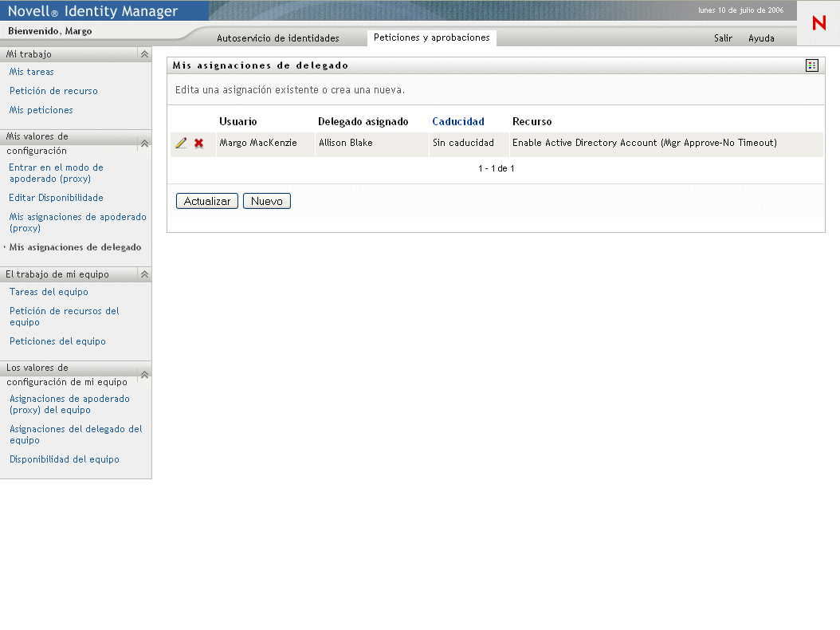This screenshot has height=630, width=840.
Task: Delete the assignment with the red X icon
Action: point(198,144)
